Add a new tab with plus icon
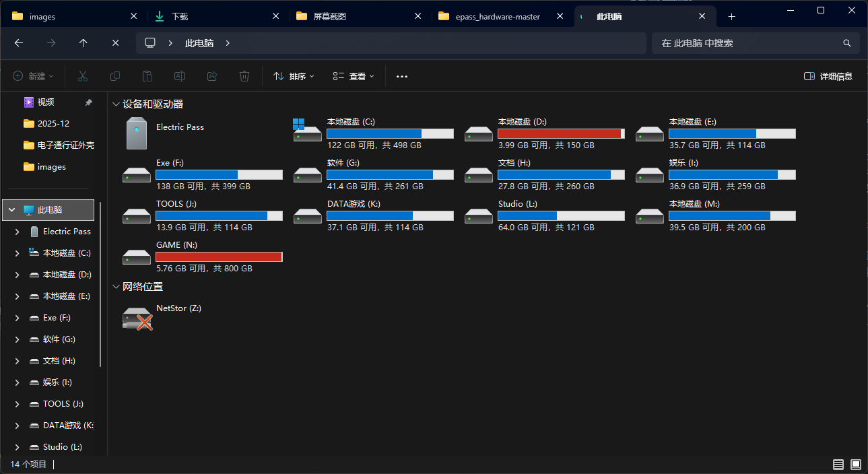The image size is (868, 474). click(x=732, y=16)
